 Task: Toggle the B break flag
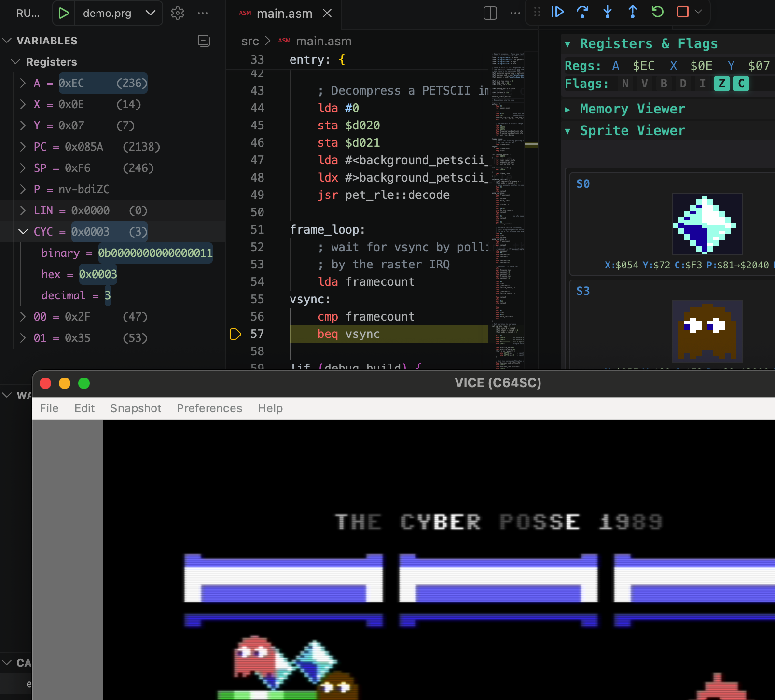tap(664, 84)
